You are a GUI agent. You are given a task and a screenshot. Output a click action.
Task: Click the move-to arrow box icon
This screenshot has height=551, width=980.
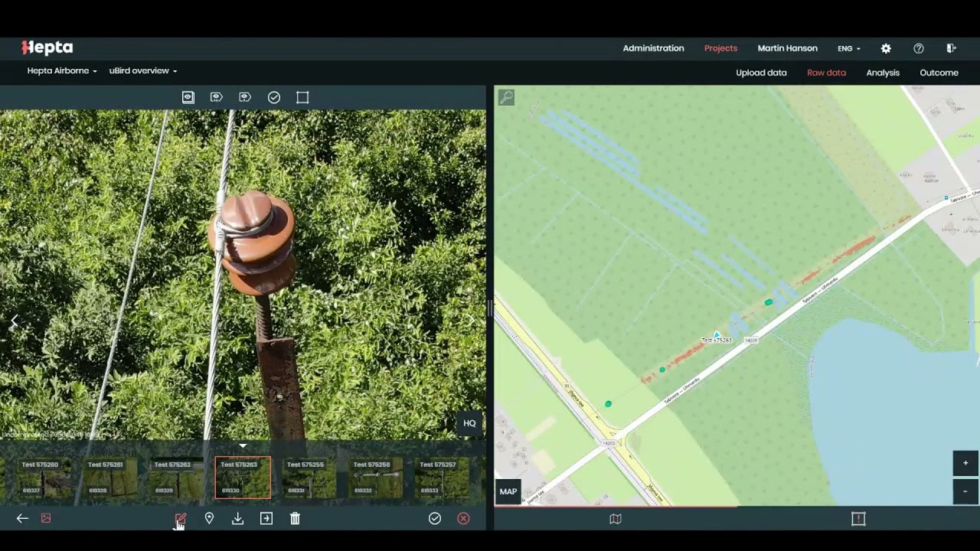[x=266, y=519]
